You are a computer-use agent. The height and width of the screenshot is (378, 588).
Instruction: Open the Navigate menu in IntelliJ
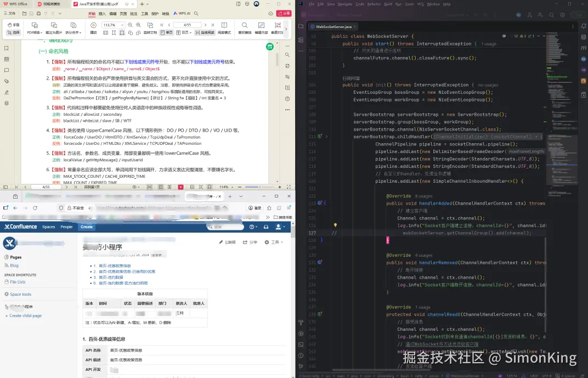click(344, 4)
